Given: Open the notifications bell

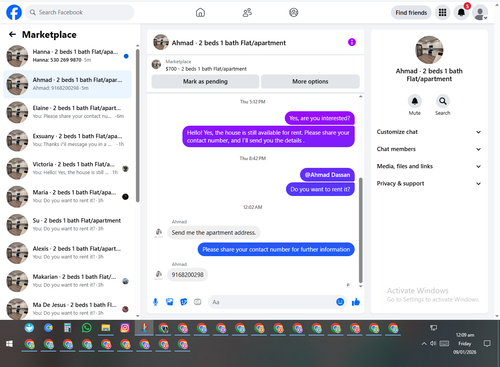Looking at the screenshot, I should [x=461, y=13].
